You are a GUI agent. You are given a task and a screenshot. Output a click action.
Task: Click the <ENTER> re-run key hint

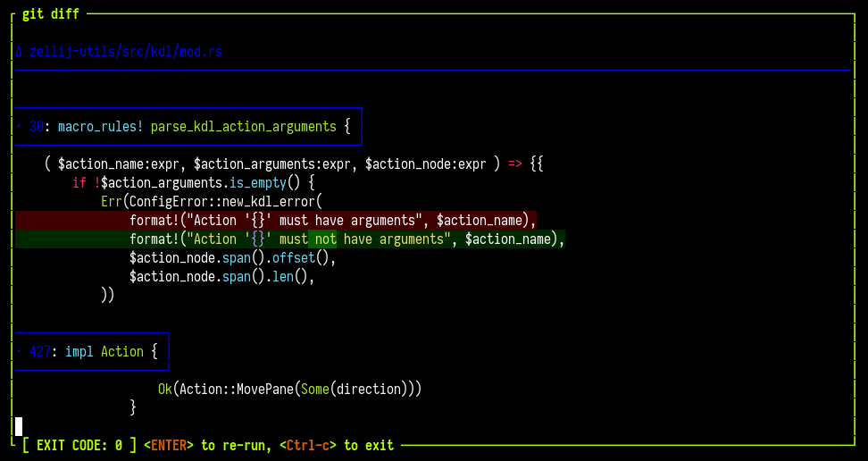click(168, 445)
